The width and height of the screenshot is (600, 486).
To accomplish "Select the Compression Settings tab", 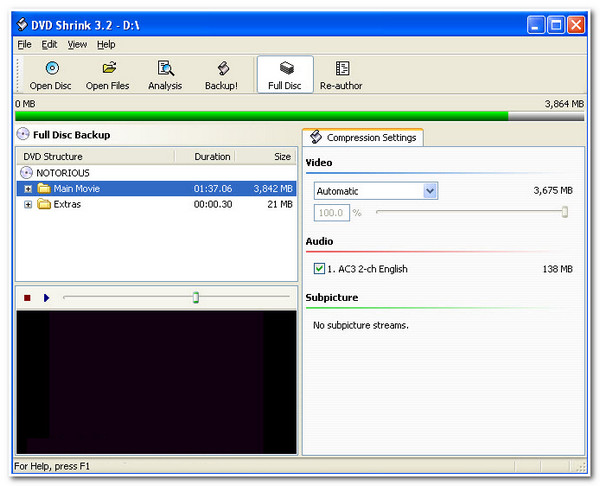I will [363, 137].
